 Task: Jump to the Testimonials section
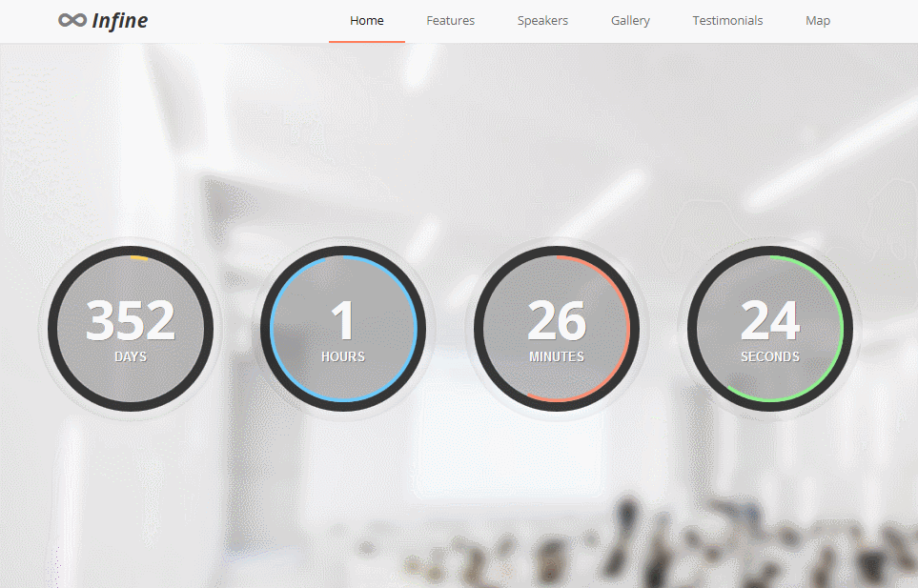coord(727,20)
